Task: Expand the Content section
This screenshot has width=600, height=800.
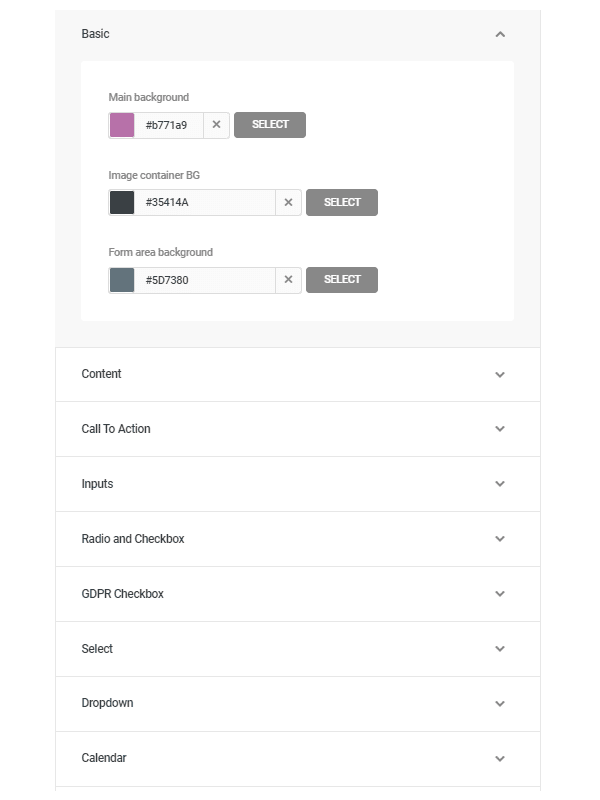Action: pyautogui.click(x=500, y=374)
